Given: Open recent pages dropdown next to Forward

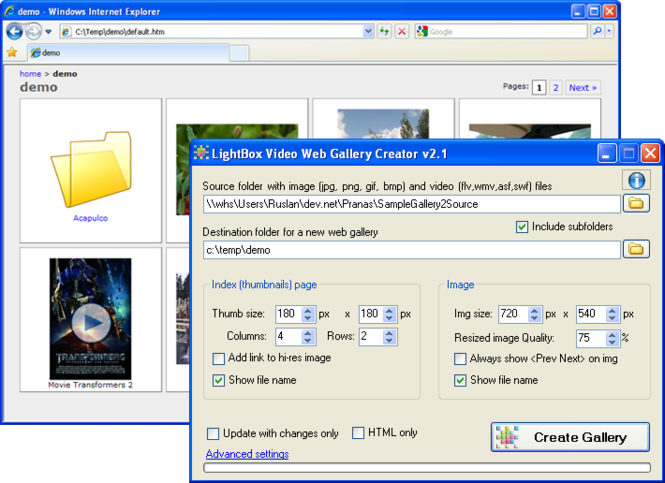Looking at the screenshot, I should [48, 32].
